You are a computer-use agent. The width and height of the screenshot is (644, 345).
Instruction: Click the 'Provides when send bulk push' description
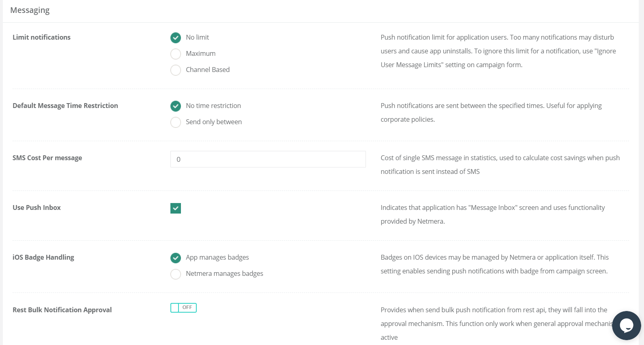pyautogui.click(x=496, y=324)
